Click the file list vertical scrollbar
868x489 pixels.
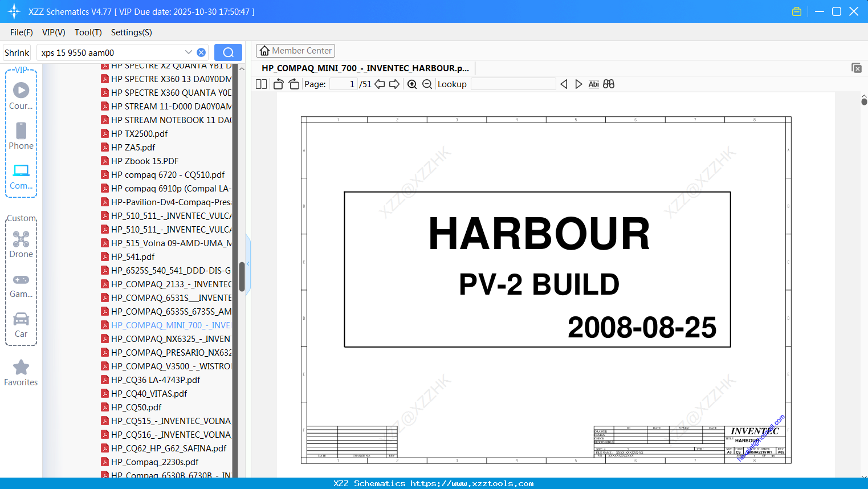pos(242,276)
